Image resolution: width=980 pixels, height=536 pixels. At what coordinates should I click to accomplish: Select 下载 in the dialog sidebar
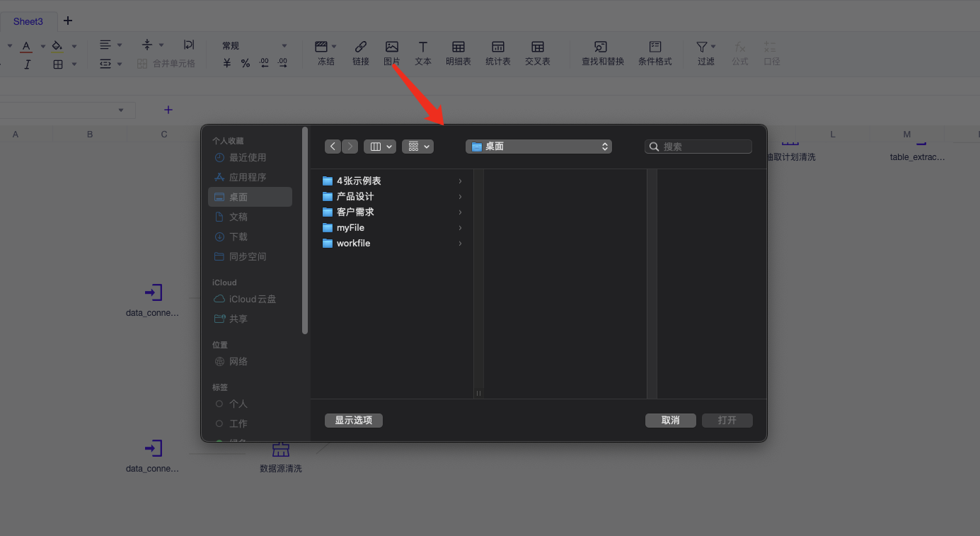pos(238,236)
